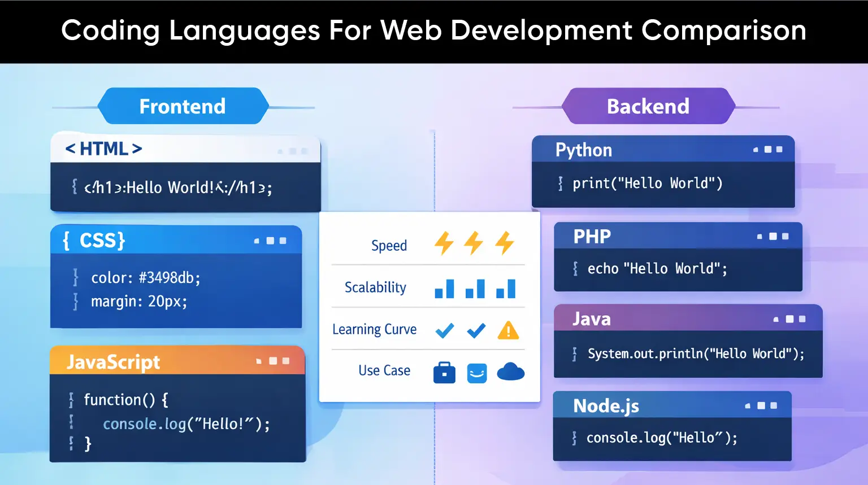The height and width of the screenshot is (485, 868).
Task: Select the cloud Use Case icon
Action: pyautogui.click(x=510, y=372)
